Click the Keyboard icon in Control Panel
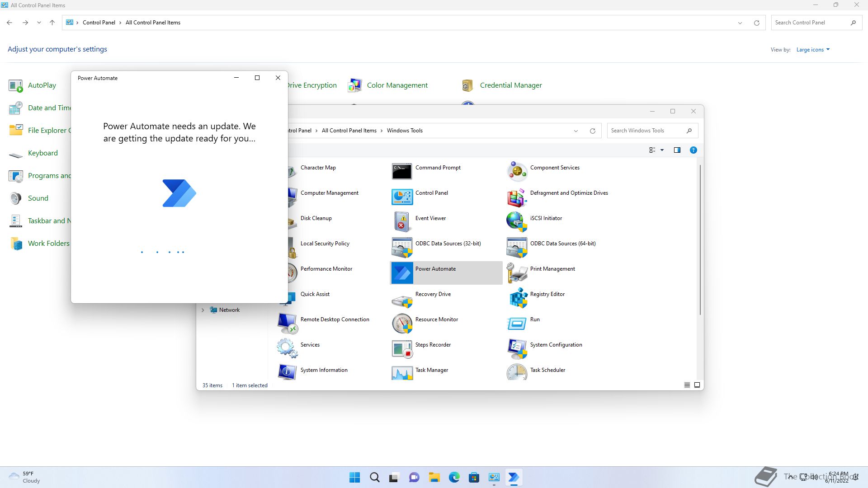The height and width of the screenshot is (488, 868). click(16, 155)
